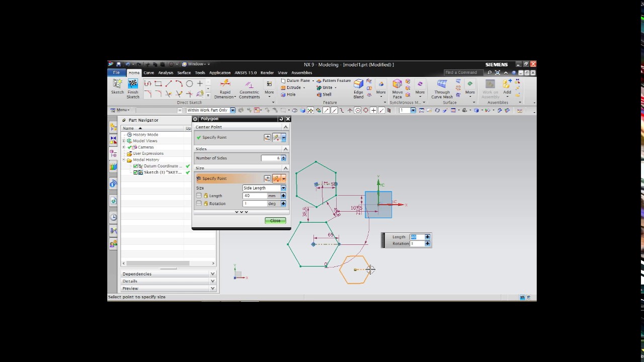Select the Point sketch tool
The width and height of the screenshot is (644, 362).
(200, 83)
